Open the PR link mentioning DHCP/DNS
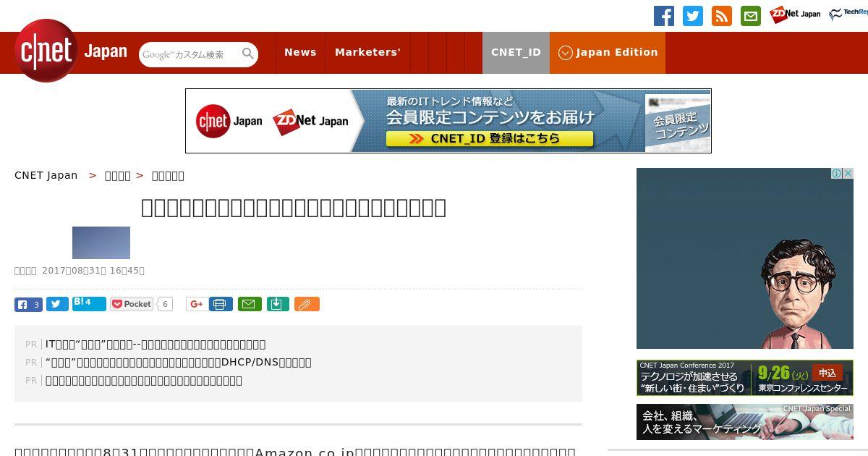868x456 pixels. (179, 362)
